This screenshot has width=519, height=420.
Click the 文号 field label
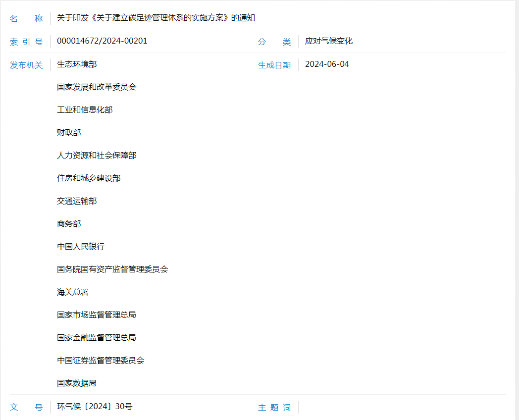point(26,407)
